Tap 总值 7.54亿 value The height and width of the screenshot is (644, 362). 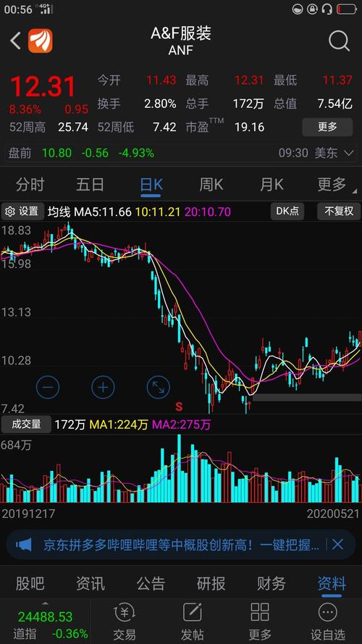(335, 104)
